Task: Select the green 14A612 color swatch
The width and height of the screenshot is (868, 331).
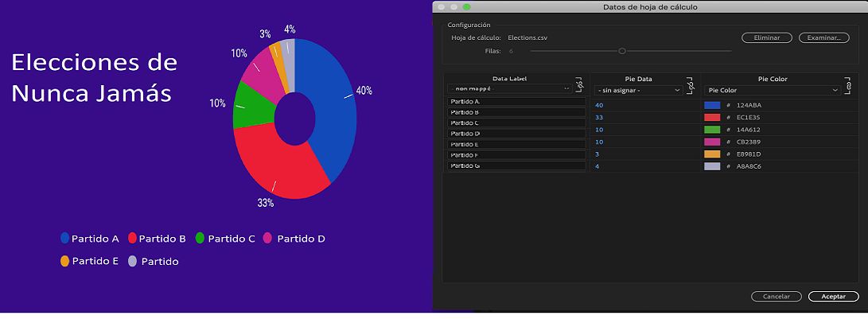Action: click(712, 130)
